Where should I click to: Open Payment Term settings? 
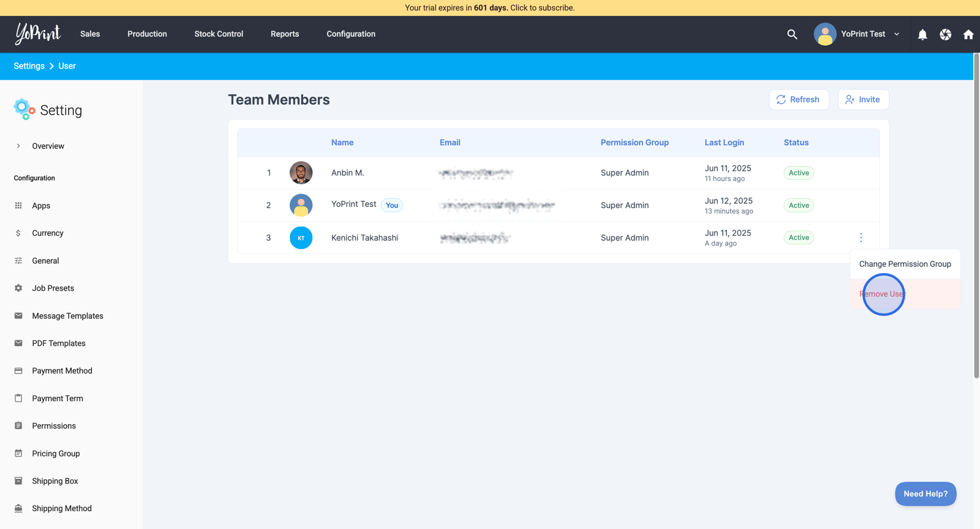[58, 399]
